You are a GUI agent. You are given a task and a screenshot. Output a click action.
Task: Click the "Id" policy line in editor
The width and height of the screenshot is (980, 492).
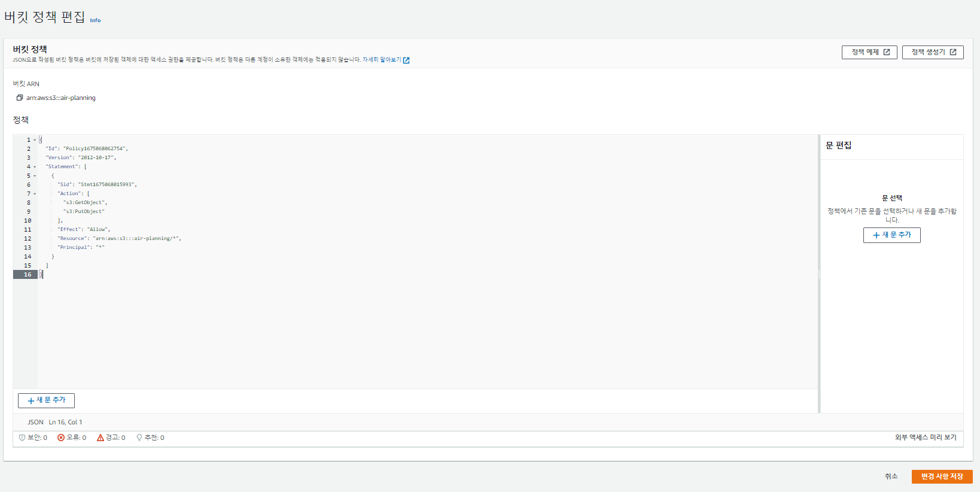(x=87, y=148)
